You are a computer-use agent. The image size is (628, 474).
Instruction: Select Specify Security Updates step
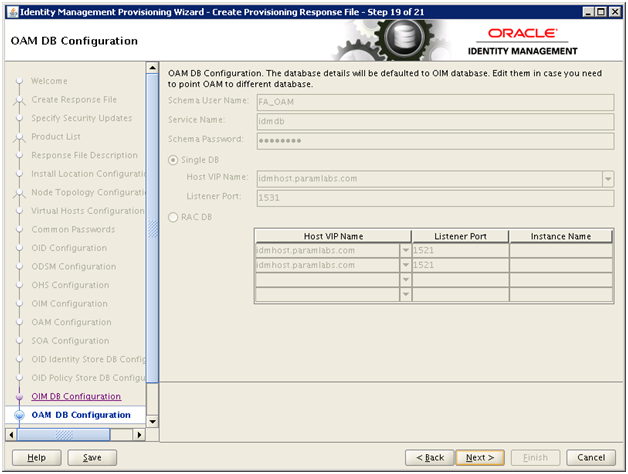82,118
